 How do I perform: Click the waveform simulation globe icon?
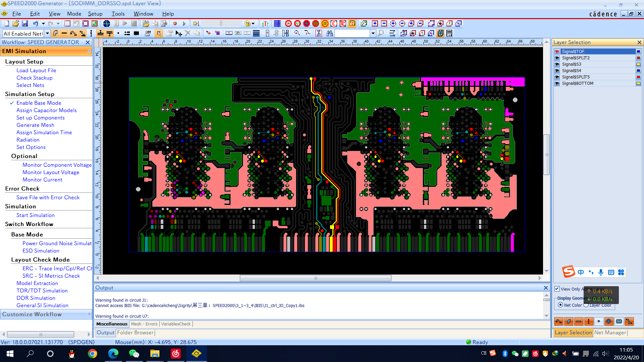[x=107, y=23]
